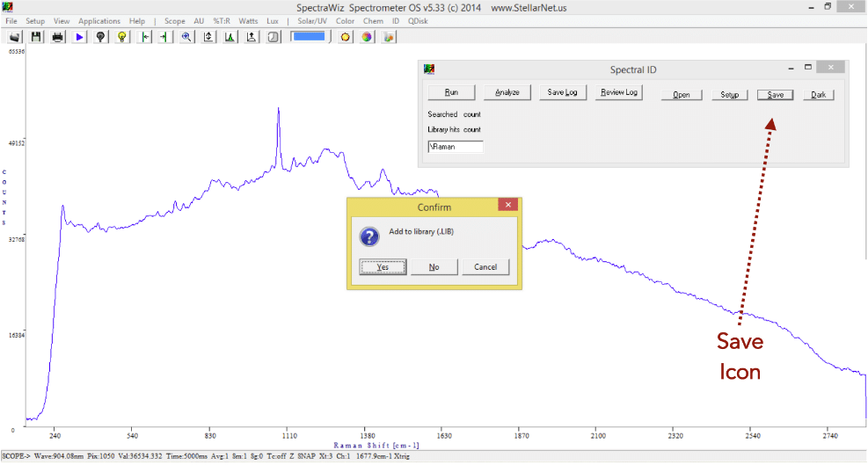
Task: Click Cancel in the Confirm dialog
Action: (x=485, y=267)
